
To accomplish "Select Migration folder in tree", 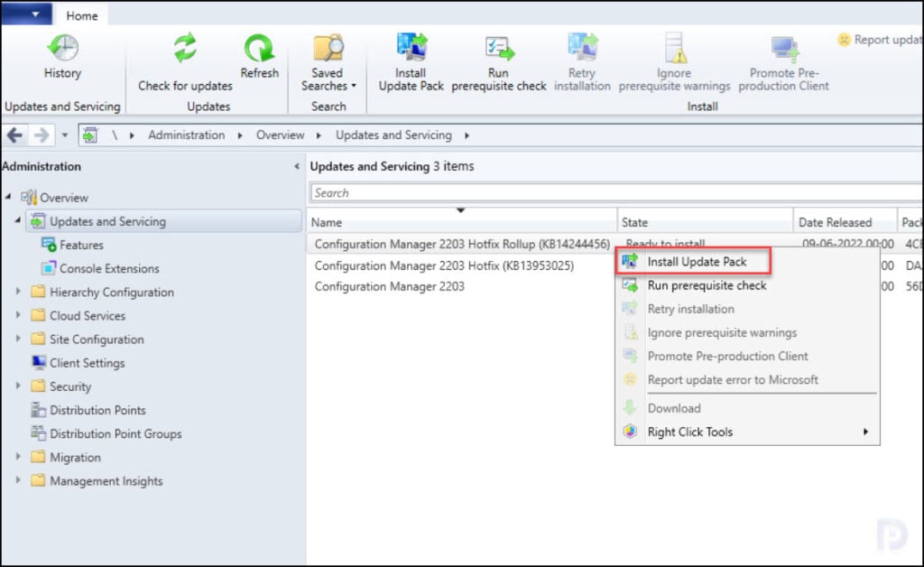I will click(75, 457).
